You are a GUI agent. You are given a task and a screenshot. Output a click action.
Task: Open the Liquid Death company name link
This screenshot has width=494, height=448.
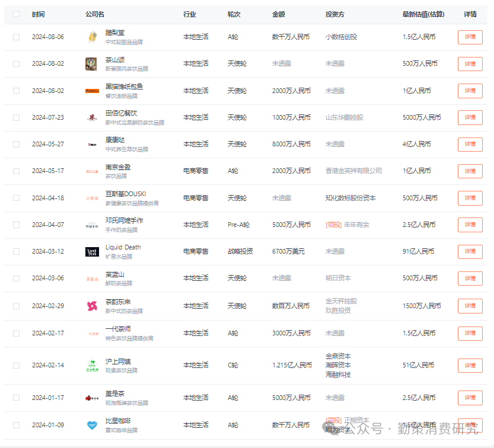click(123, 248)
